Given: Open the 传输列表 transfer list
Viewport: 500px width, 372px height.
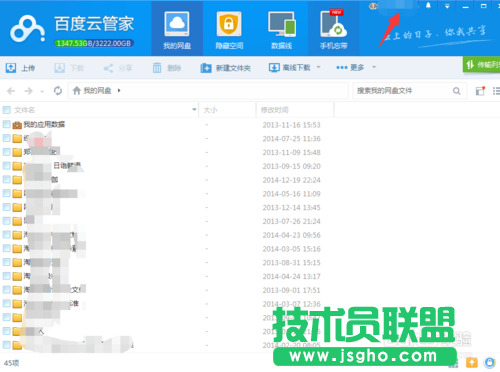Looking at the screenshot, I should click(481, 65).
